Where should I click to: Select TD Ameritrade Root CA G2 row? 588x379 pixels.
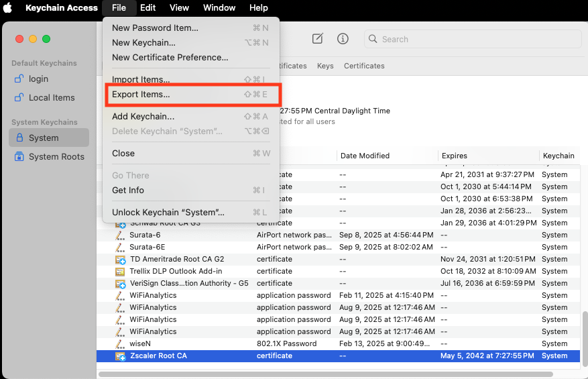pos(338,259)
